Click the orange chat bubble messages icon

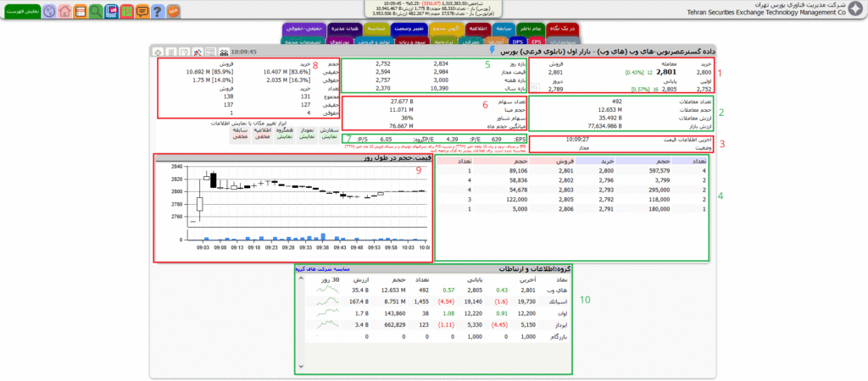pyautogui.click(x=142, y=11)
